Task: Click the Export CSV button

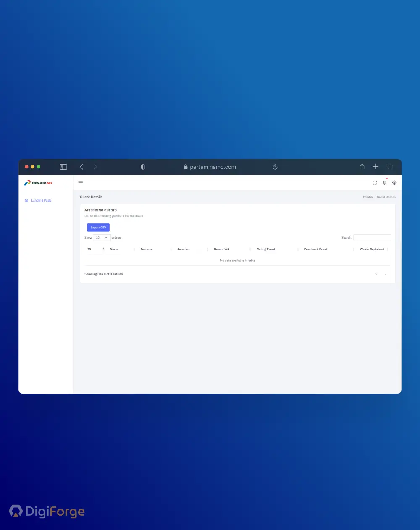Action: point(98,228)
